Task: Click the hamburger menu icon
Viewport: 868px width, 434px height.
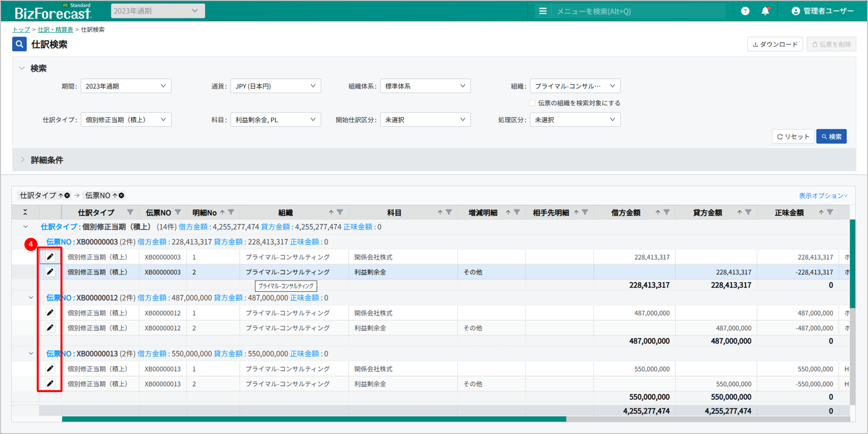Action: pyautogui.click(x=543, y=11)
